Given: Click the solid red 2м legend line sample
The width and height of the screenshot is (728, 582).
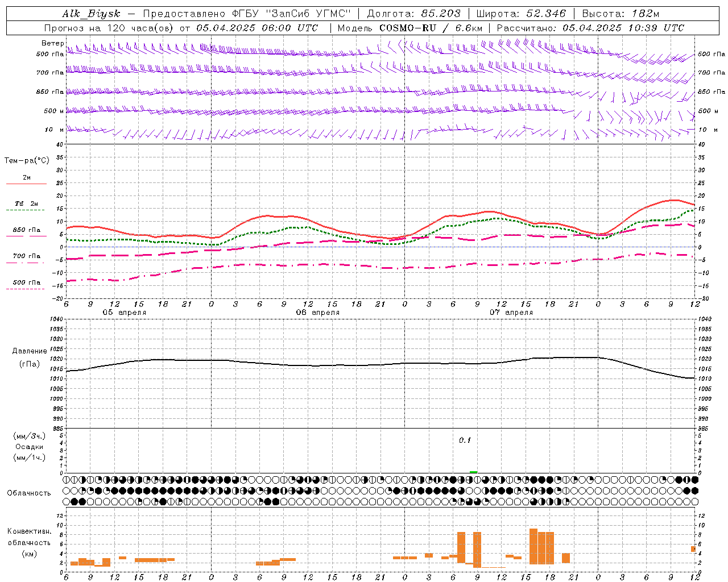Looking at the screenshot, I should point(26,184).
